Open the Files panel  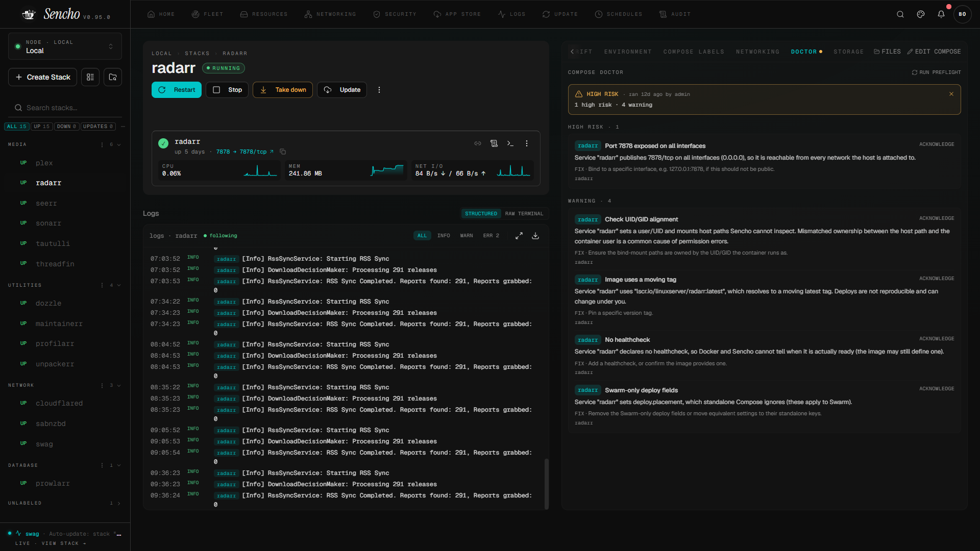887,52
